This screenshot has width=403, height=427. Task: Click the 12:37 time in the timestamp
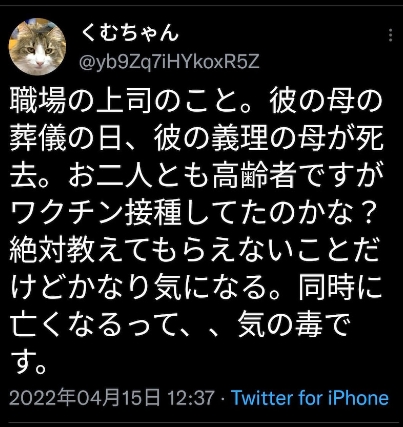pyautogui.click(x=190, y=398)
